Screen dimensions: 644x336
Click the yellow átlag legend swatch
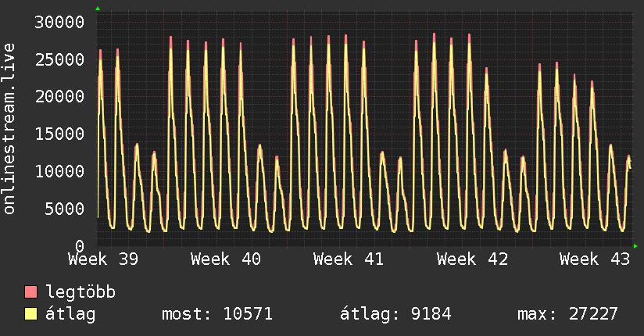[30, 313]
